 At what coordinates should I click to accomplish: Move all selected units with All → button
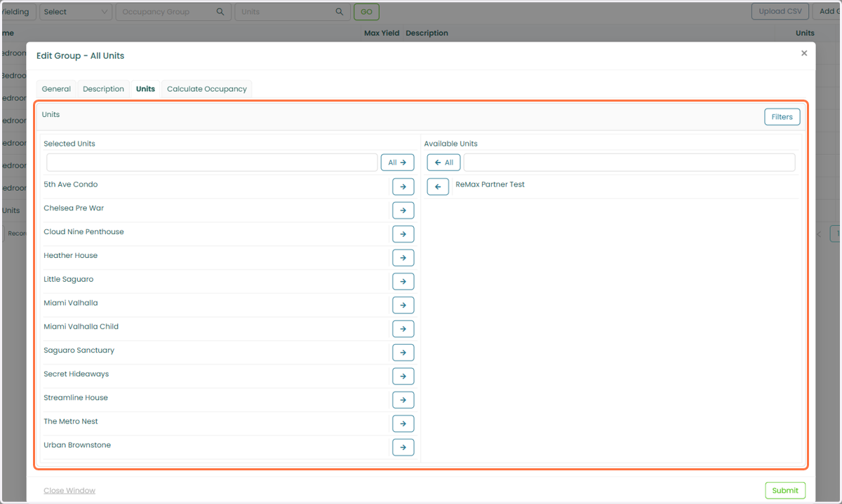point(397,163)
